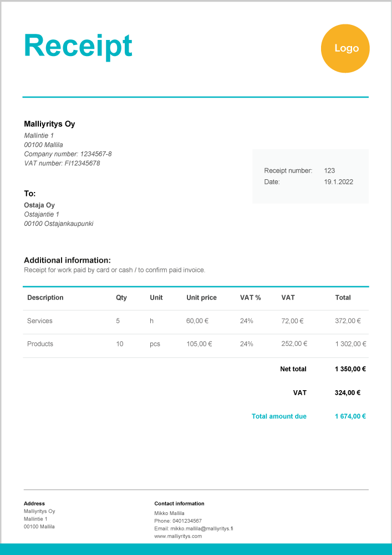The image size is (392, 555).
Task: Click the orange Logo circle
Action: pyautogui.click(x=345, y=48)
